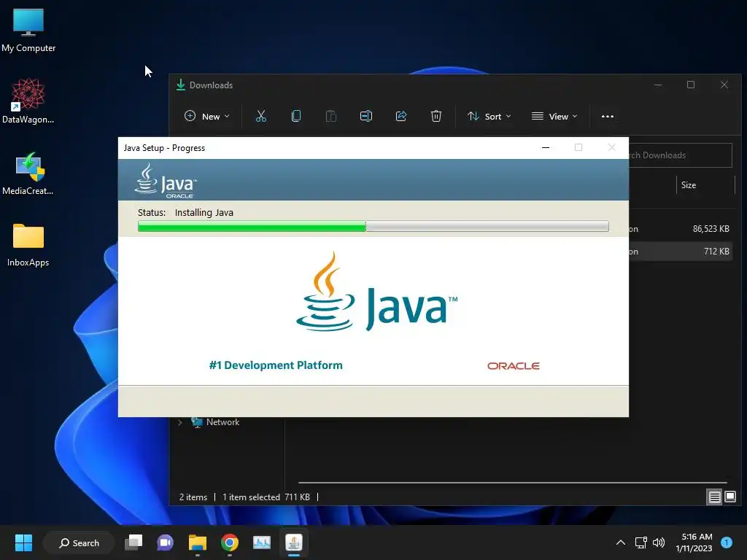Screen dimensions: 747x560
Task: Launch the MediaCreat... desktop icon
Action: click(28, 173)
